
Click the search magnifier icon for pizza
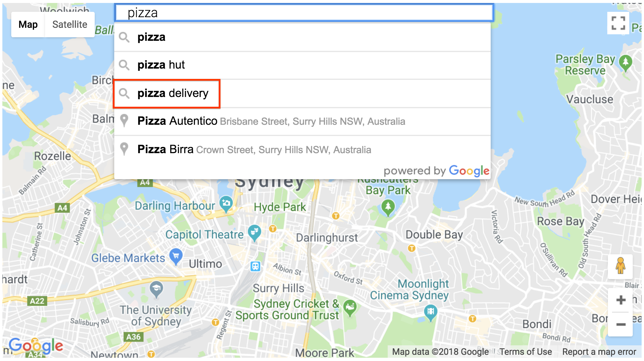tap(125, 37)
